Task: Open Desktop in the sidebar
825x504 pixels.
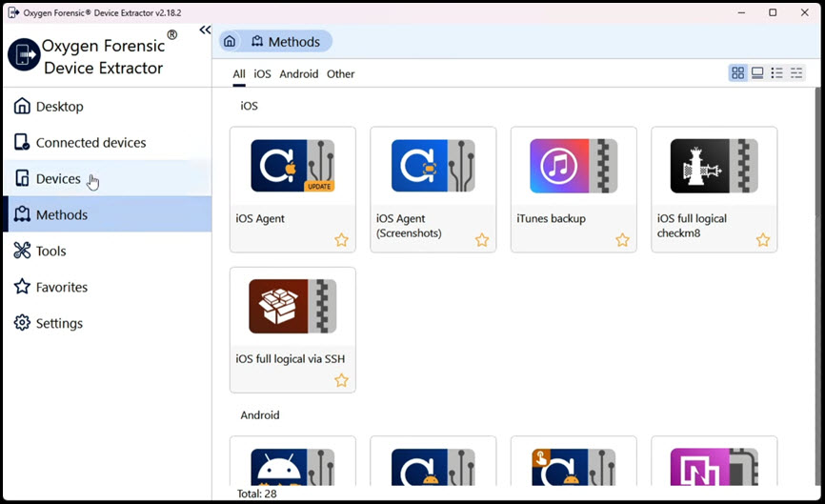Action: click(108, 107)
